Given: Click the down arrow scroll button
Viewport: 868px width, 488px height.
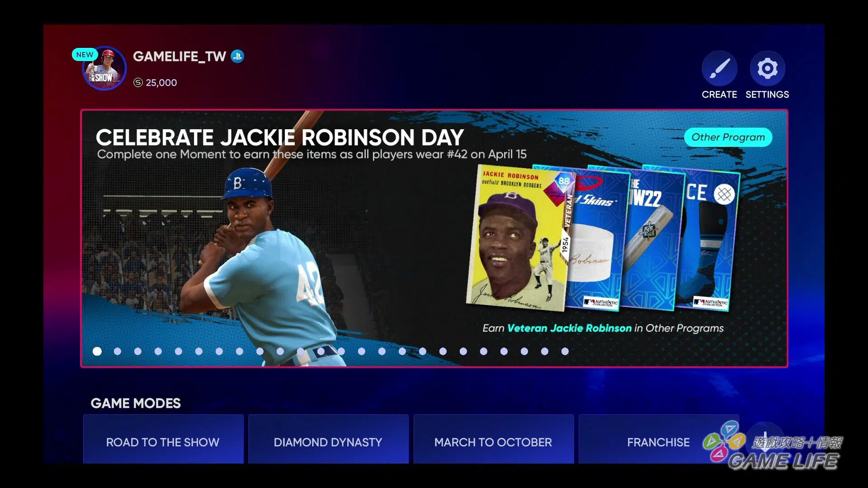Looking at the screenshot, I should tap(765, 437).
